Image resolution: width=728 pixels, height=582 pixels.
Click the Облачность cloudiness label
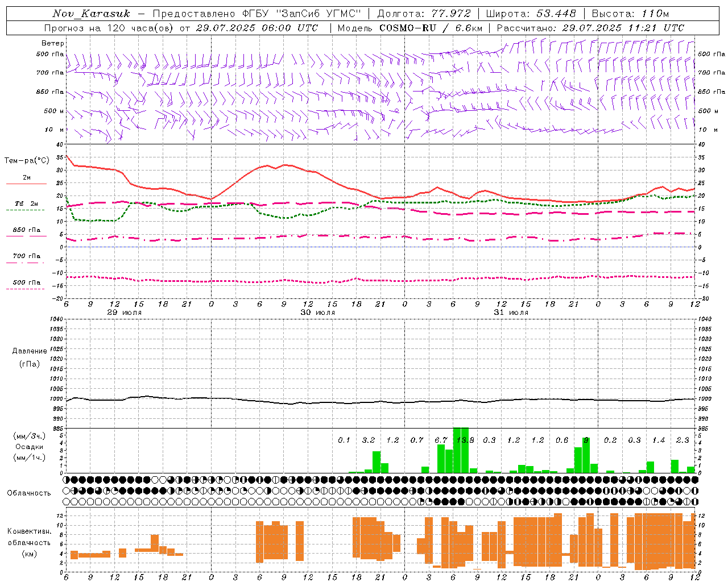coord(29,493)
